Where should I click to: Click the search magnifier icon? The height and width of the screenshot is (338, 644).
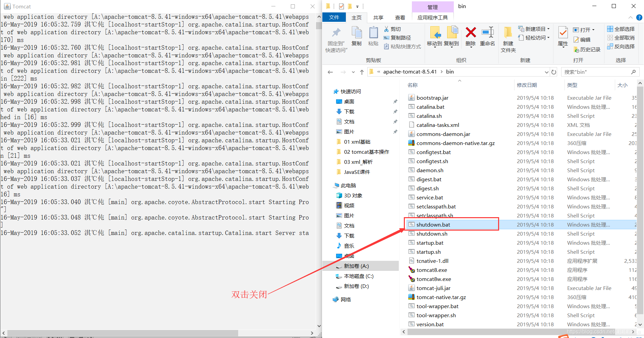(x=633, y=72)
